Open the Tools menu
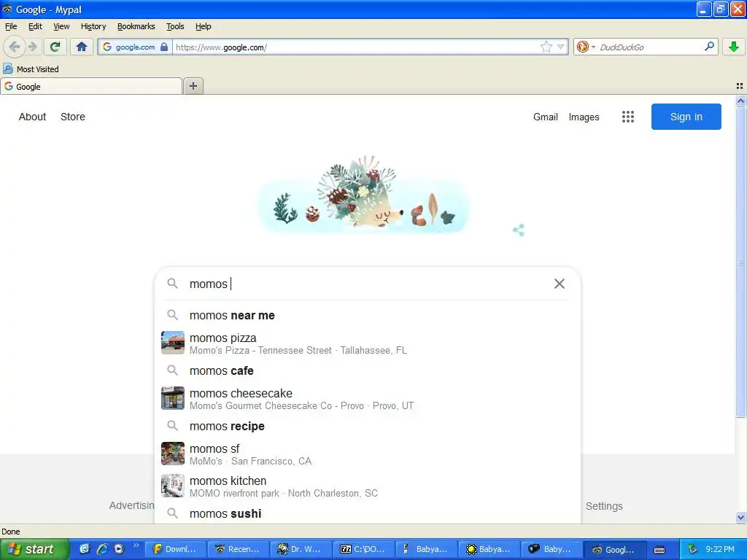This screenshot has width=747, height=560. click(175, 26)
